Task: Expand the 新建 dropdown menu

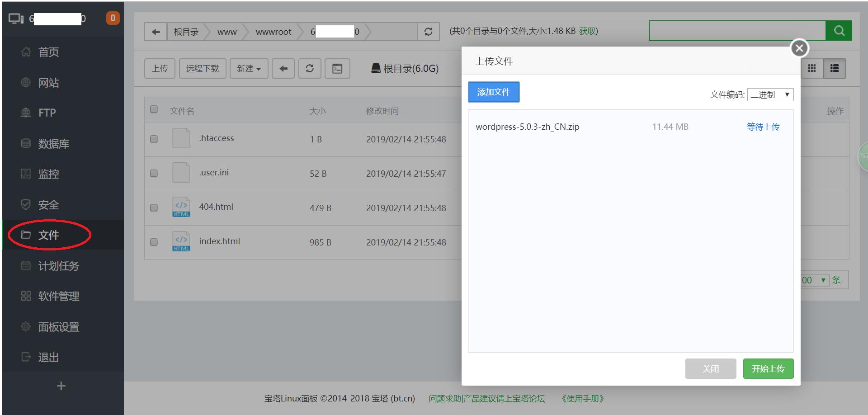Action: click(x=249, y=69)
